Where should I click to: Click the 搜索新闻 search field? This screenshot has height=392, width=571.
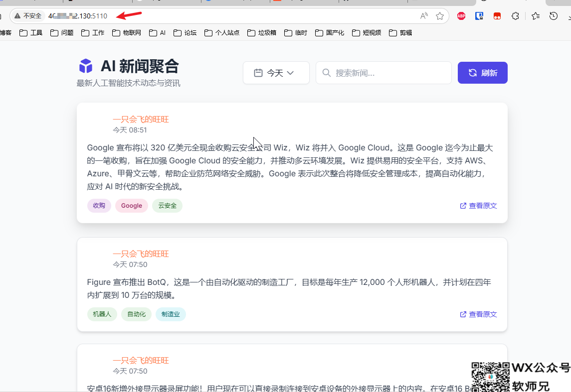pos(383,73)
